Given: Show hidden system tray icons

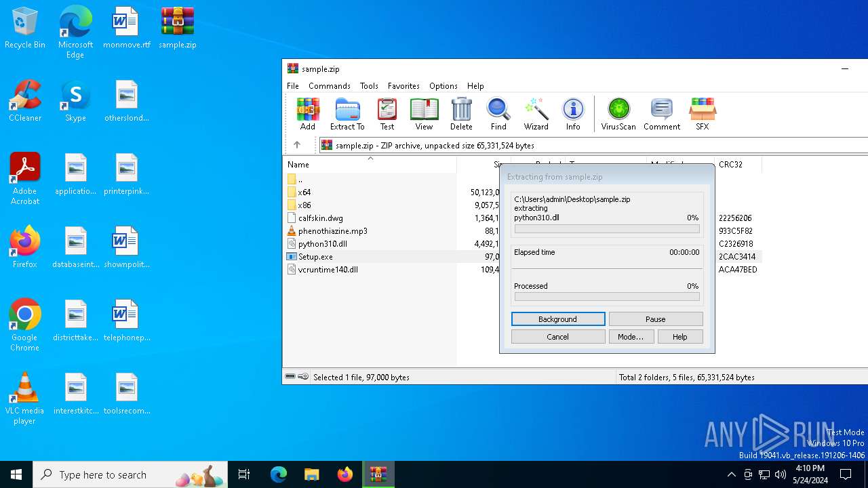Looking at the screenshot, I should (x=731, y=474).
